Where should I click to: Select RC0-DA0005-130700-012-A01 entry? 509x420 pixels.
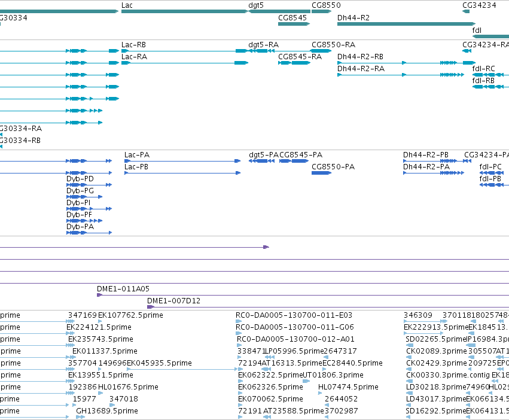(x=295, y=339)
